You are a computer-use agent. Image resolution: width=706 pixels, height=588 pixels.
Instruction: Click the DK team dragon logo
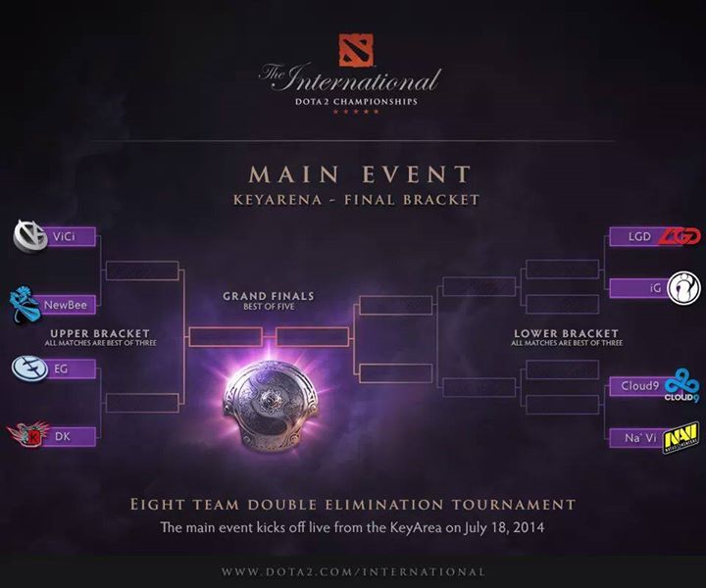26,433
